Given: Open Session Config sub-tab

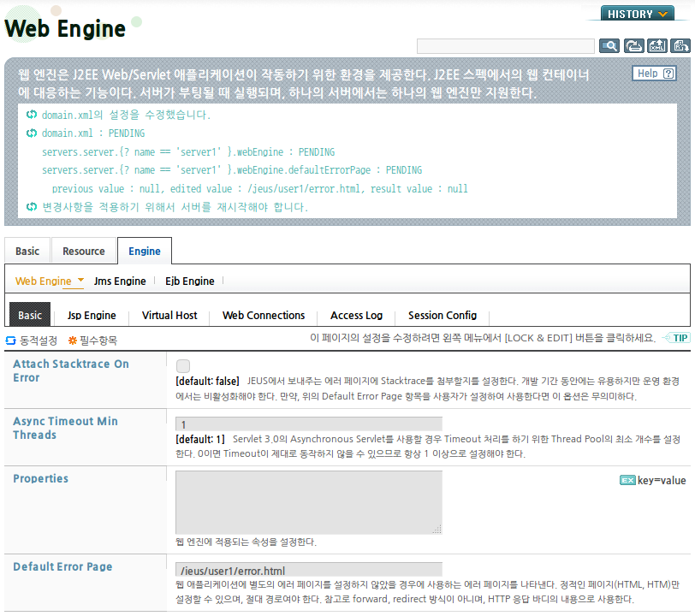Looking at the screenshot, I should [x=443, y=315].
